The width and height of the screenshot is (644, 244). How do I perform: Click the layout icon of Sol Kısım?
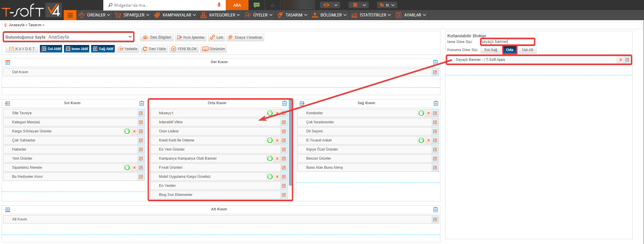[x=8, y=103]
